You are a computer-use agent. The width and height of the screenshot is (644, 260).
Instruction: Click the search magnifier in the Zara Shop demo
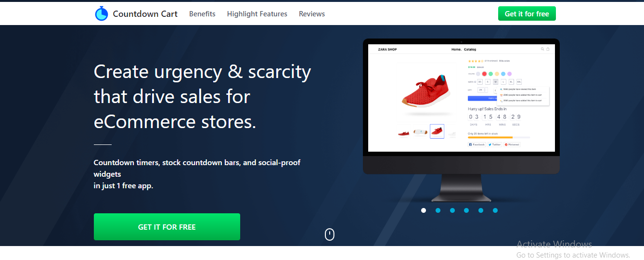pyautogui.click(x=542, y=49)
